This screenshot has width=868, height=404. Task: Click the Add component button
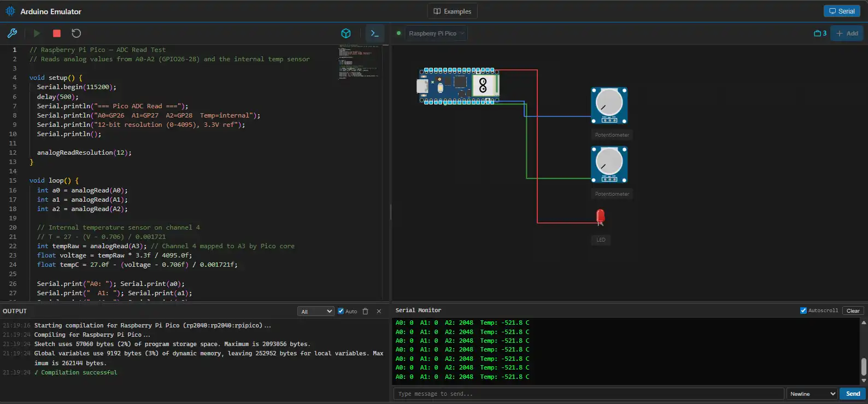pyautogui.click(x=847, y=33)
